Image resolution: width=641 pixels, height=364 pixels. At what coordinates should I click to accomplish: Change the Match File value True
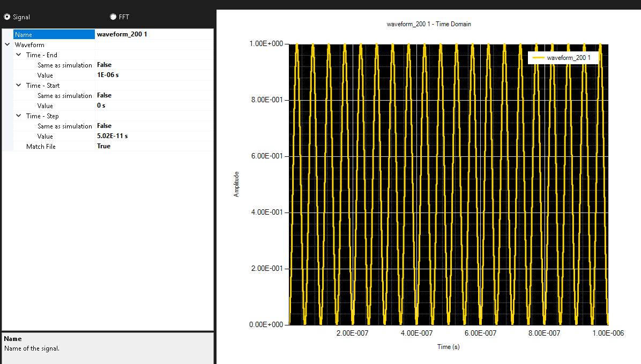pyautogui.click(x=154, y=146)
